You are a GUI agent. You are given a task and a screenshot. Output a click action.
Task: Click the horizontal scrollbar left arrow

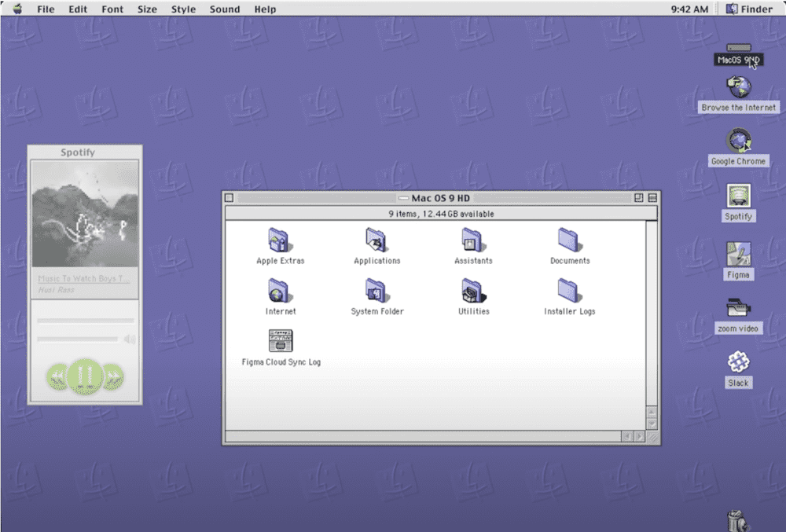[627, 437]
